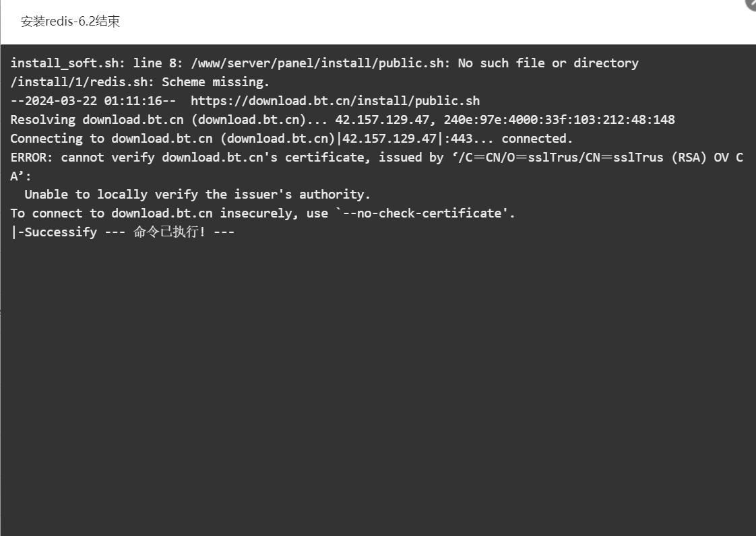Click the |-Successify status line
Screen dimensions: 756x536
coord(123,232)
